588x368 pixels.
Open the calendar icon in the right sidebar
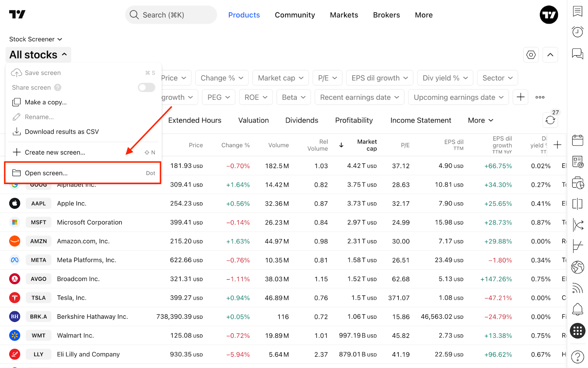[x=577, y=140]
